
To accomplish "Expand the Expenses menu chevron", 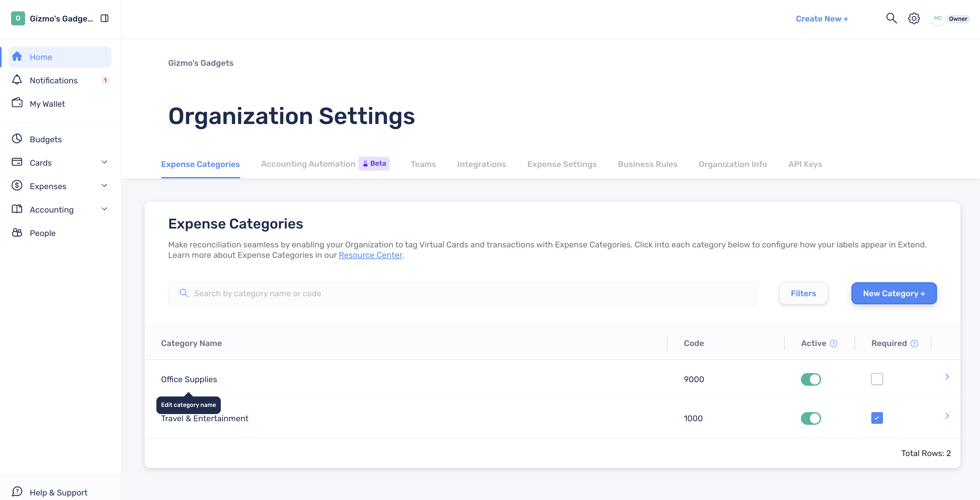I will pyautogui.click(x=104, y=186).
